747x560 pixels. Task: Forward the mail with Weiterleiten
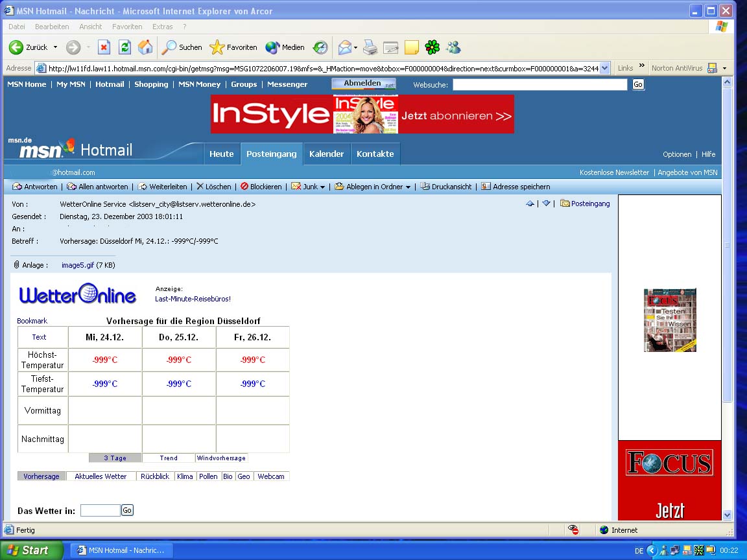163,187
